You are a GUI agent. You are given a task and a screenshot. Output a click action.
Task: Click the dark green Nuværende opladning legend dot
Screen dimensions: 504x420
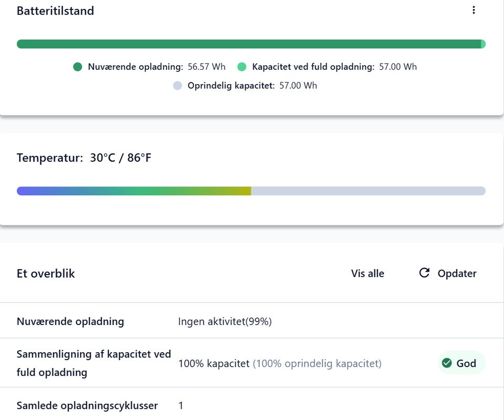(x=78, y=67)
